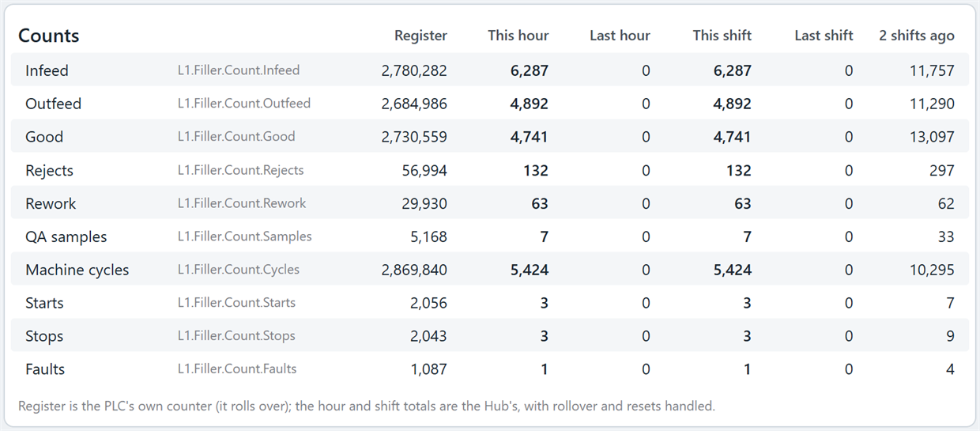Click Stops register value 2,043
The height and width of the screenshot is (431, 980).
click(x=428, y=336)
